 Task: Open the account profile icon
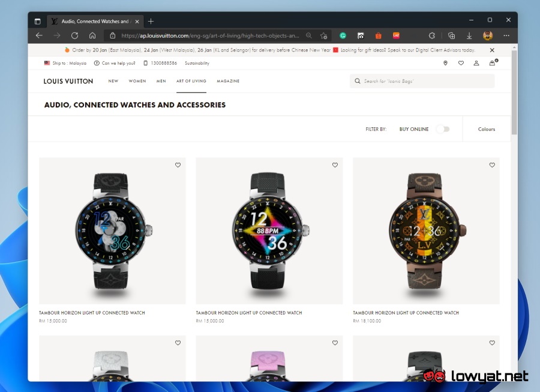click(x=476, y=63)
